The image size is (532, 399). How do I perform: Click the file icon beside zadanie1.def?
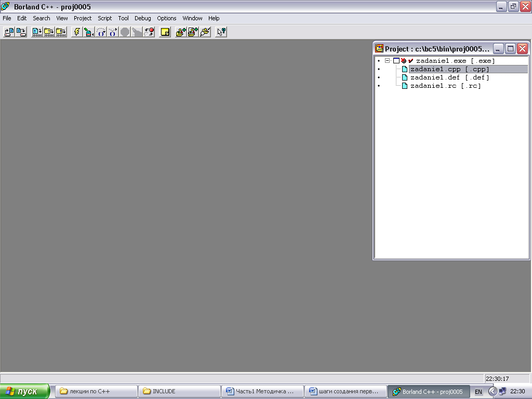(404, 77)
